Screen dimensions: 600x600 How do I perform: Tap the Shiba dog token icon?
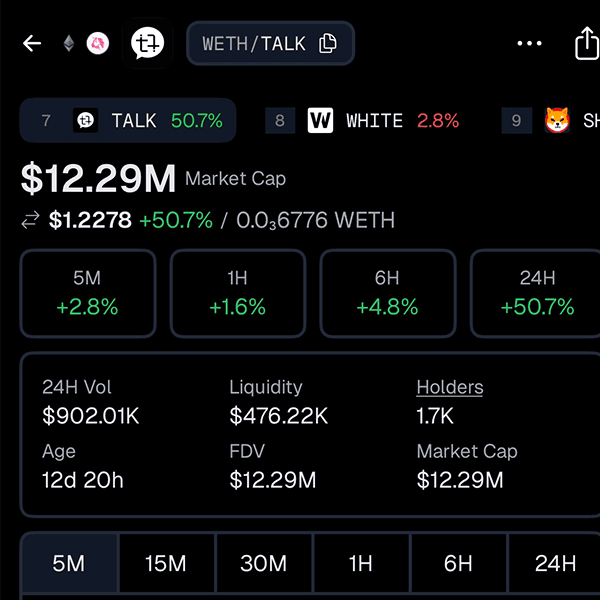pyautogui.click(x=557, y=121)
